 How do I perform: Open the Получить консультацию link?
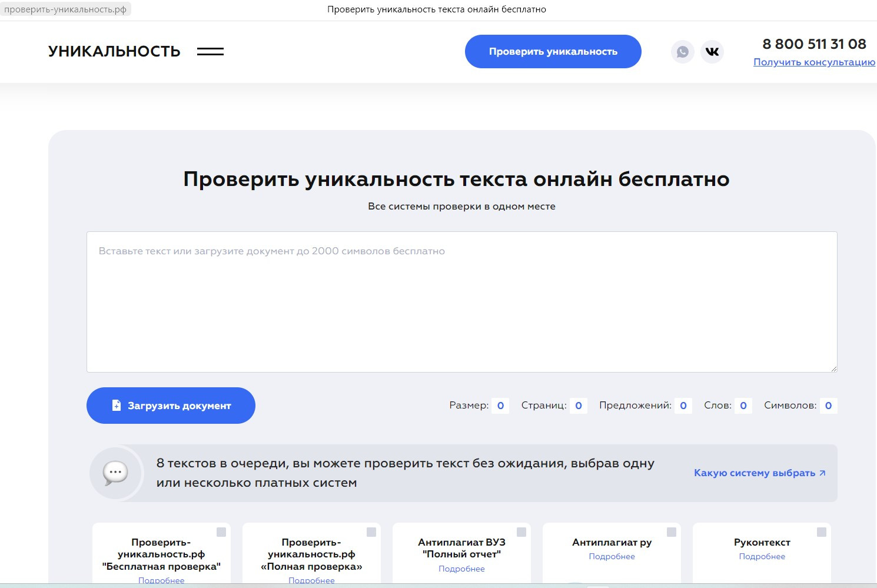[813, 62]
